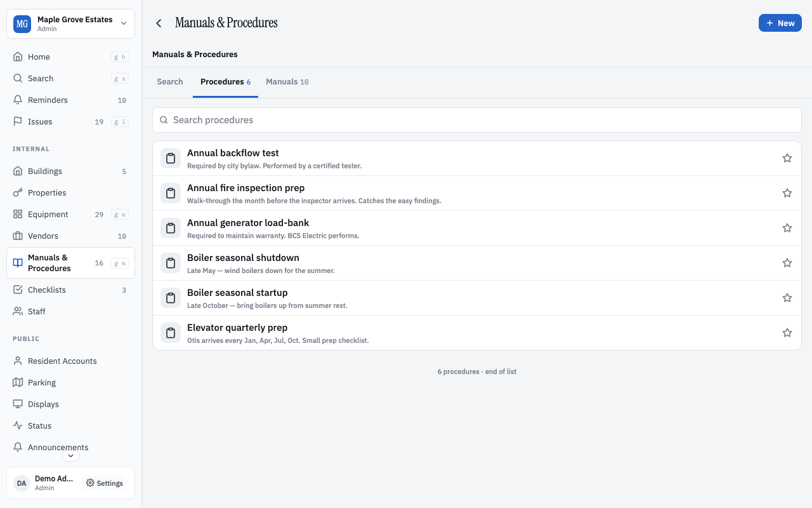
Task: Click clipboard icon for Annual fire inspection prep
Action: point(171,193)
